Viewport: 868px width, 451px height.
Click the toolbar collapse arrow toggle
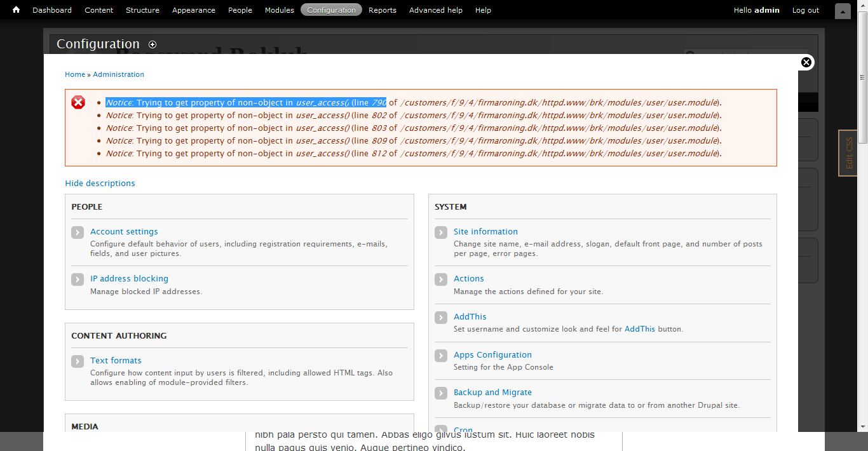[843, 11]
